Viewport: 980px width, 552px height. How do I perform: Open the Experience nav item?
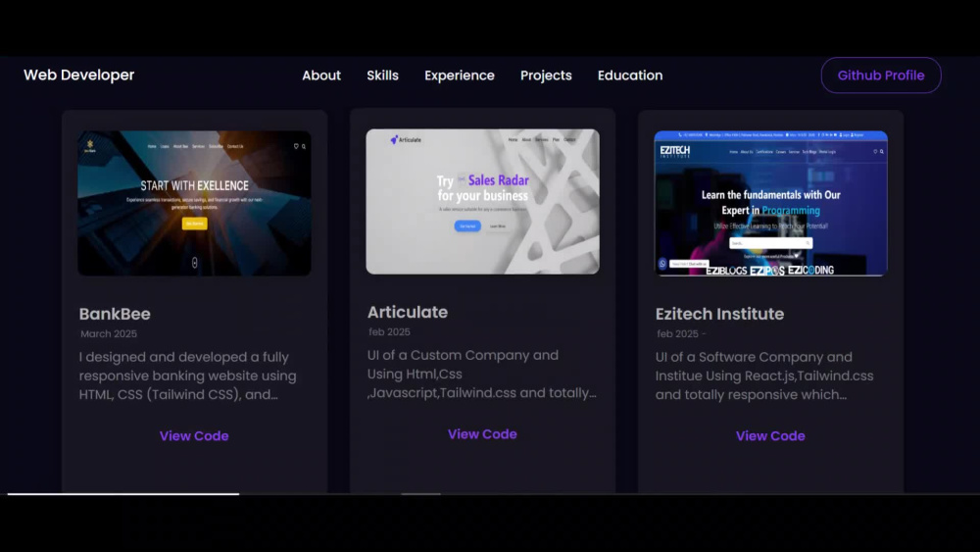(x=460, y=75)
